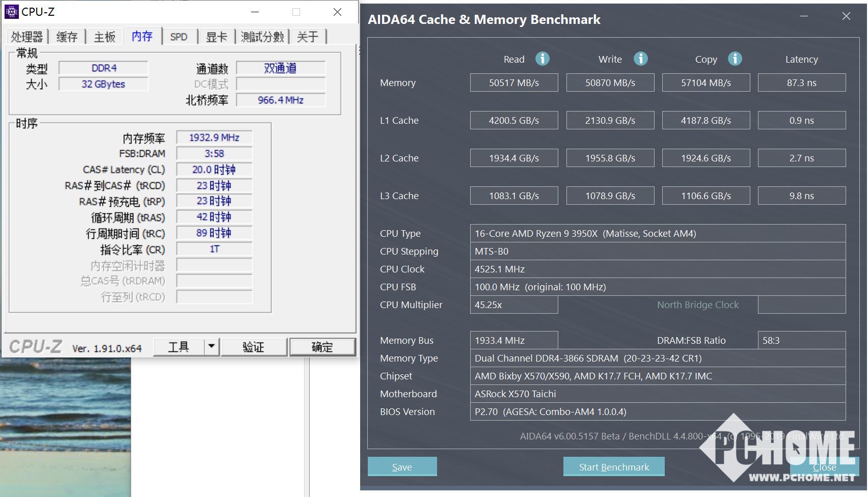
Task: Open the 工具 dropdown arrow
Action: pyautogui.click(x=211, y=347)
